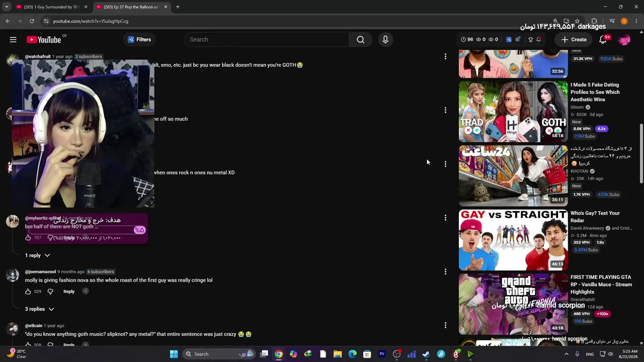644x362 pixels.
Task: Open the Gloom channel name
Action: [577, 107]
